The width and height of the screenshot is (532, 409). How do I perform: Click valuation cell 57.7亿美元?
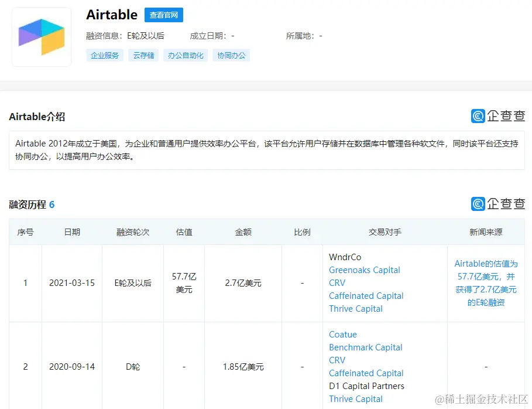click(184, 283)
